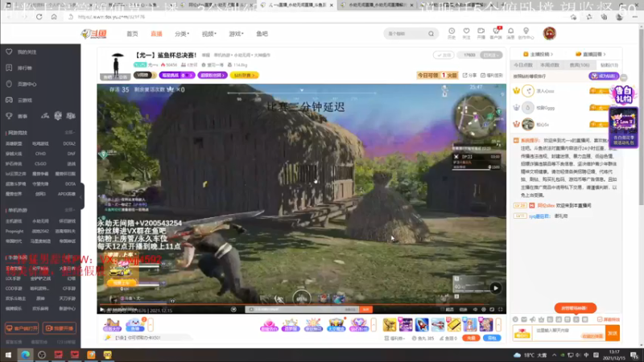Open the 首页 home tab

132,34
